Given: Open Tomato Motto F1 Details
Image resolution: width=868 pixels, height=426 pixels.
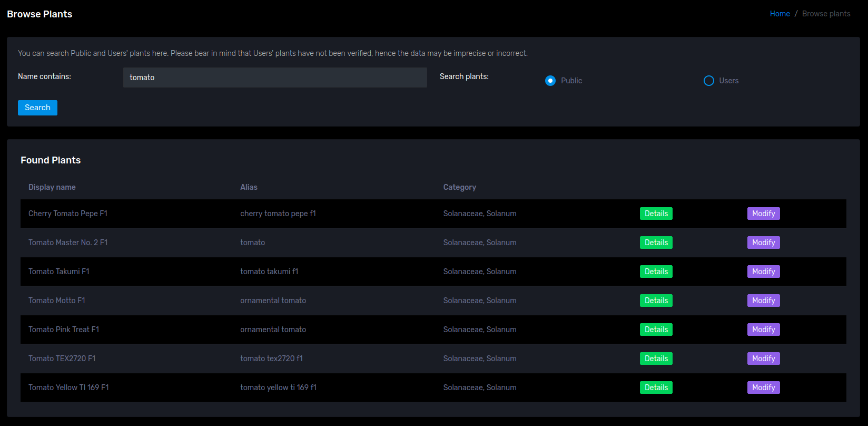Looking at the screenshot, I should click(x=656, y=301).
